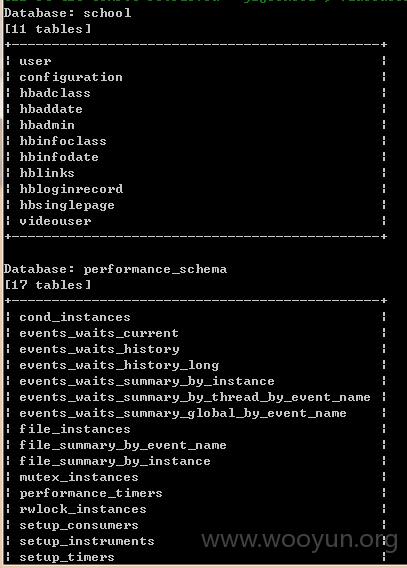Click the 'videouser' table entry
The height and width of the screenshot is (568, 407).
click(55, 221)
